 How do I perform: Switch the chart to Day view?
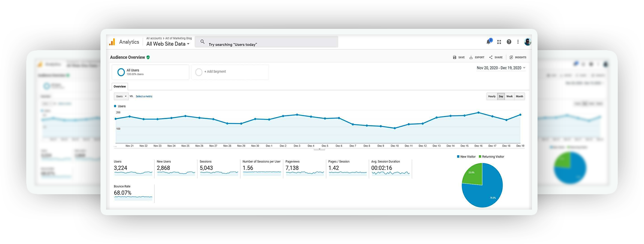coord(501,96)
